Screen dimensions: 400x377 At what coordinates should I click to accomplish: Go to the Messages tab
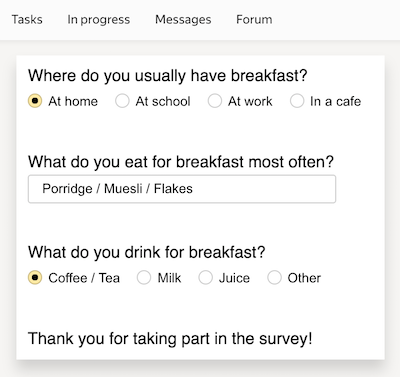click(x=183, y=19)
